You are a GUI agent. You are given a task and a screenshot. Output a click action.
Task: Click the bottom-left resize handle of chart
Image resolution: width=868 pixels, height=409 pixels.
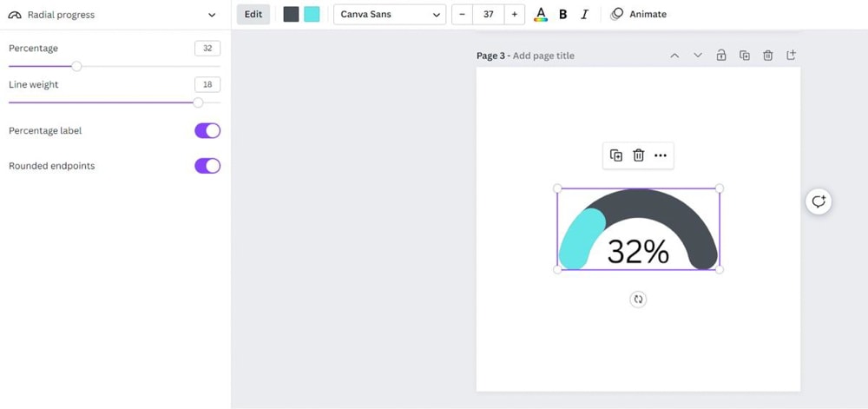point(557,269)
